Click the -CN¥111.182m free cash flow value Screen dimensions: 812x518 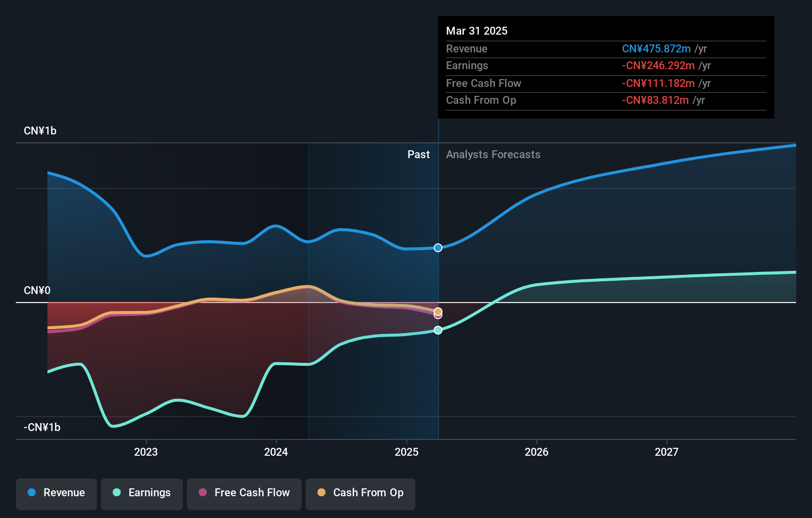pos(658,83)
